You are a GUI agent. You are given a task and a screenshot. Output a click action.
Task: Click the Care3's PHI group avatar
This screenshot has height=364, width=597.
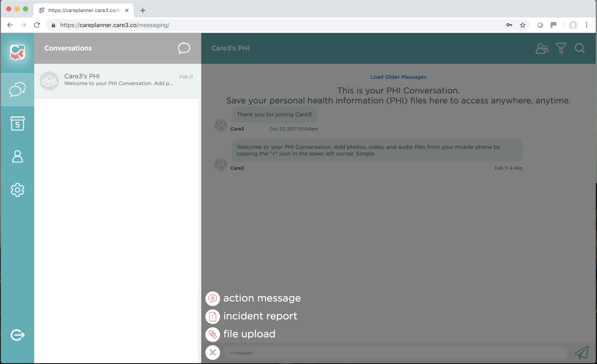[49, 81]
